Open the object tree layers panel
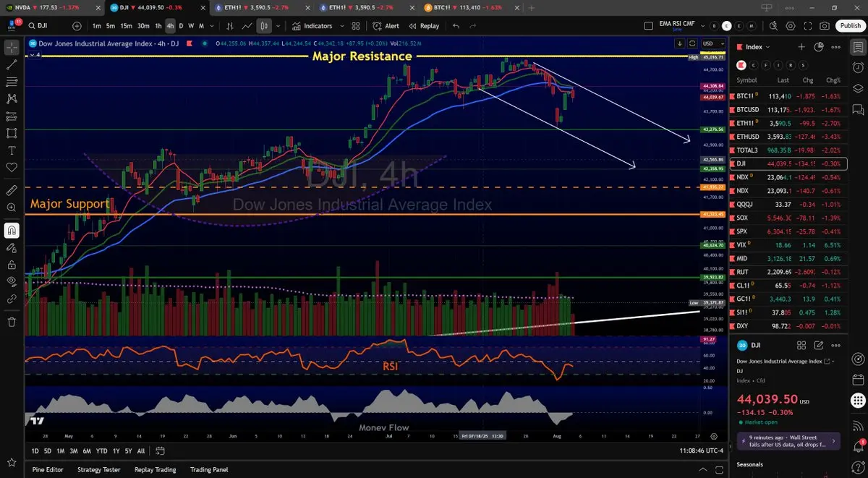Image resolution: width=868 pixels, height=478 pixels. tap(858, 88)
